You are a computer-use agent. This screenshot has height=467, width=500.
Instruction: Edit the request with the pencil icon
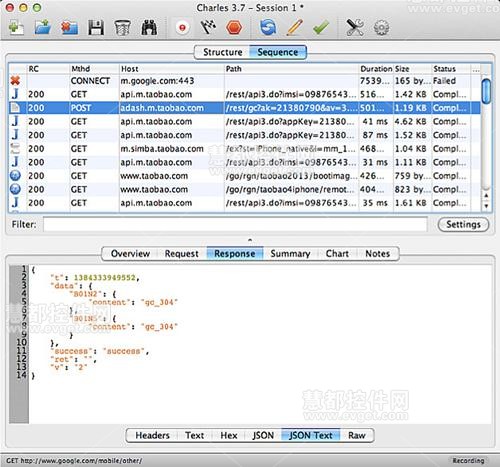[295, 28]
